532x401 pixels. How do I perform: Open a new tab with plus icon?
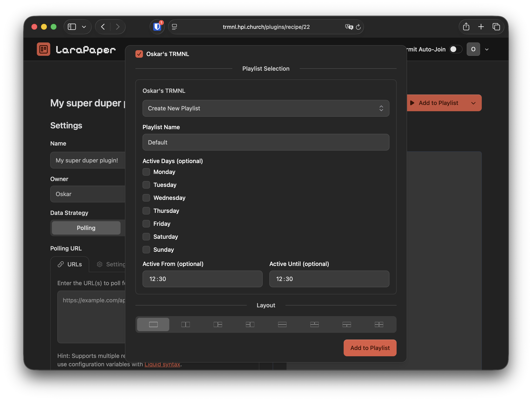(481, 27)
